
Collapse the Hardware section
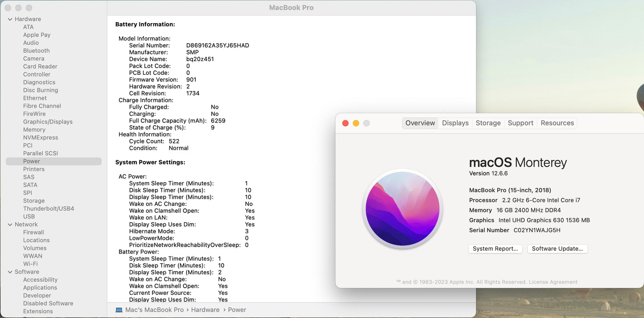coord(10,19)
